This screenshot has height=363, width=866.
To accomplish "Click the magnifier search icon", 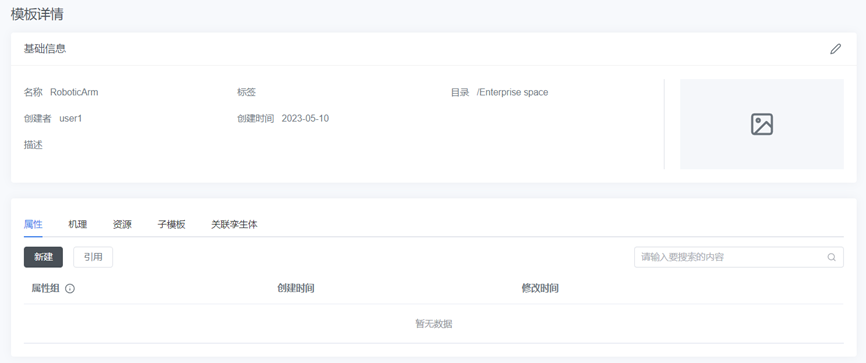I will (831, 257).
